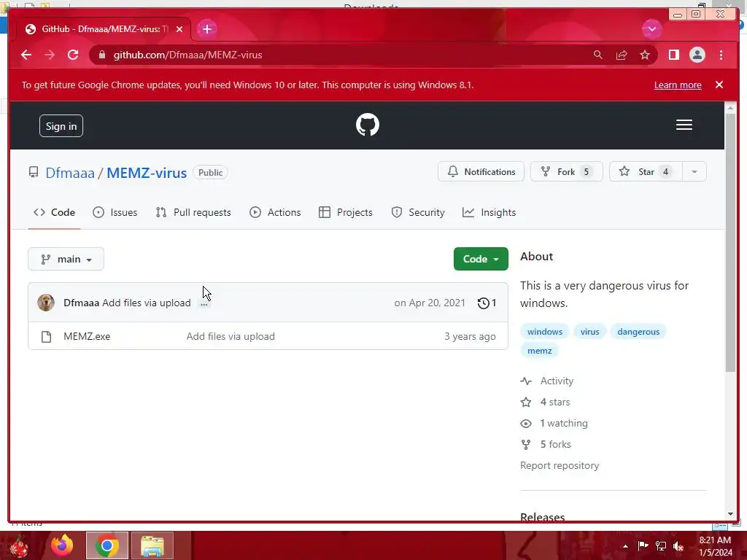The width and height of the screenshot is (747, 560).
Task: Toggle the Chrome side panel icon
Action: click(673, 55)
